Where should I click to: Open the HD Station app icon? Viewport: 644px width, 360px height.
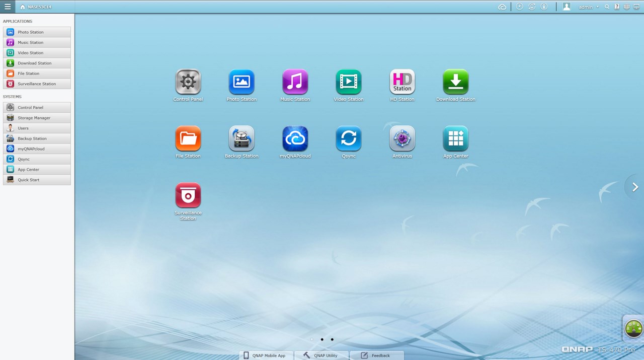point(402,82)
